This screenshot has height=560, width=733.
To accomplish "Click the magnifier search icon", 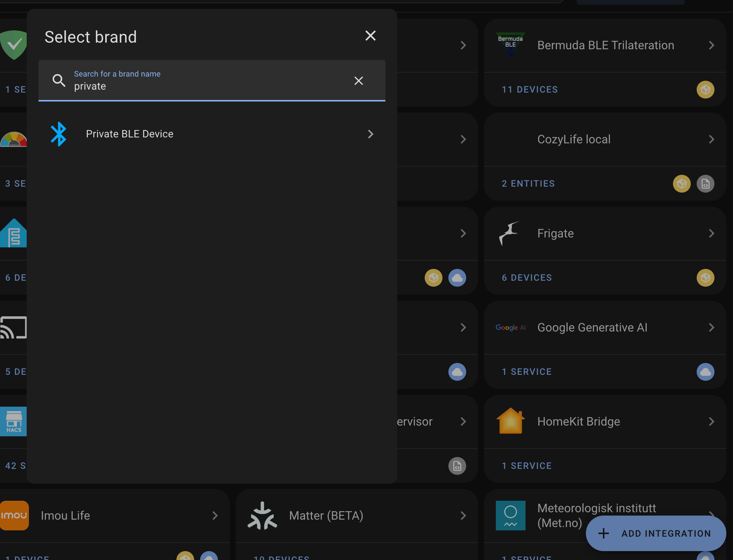I will [x=59, y=80].
